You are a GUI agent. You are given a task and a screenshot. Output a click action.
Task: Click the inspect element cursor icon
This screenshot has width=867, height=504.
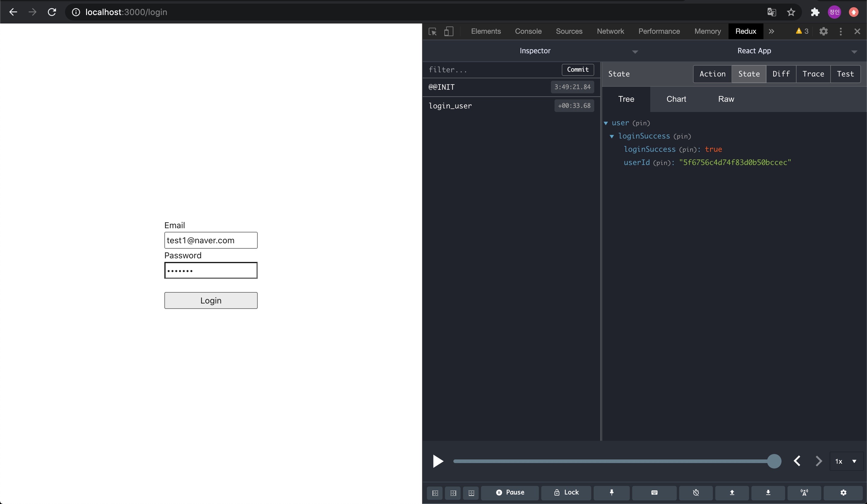[433, 31]
